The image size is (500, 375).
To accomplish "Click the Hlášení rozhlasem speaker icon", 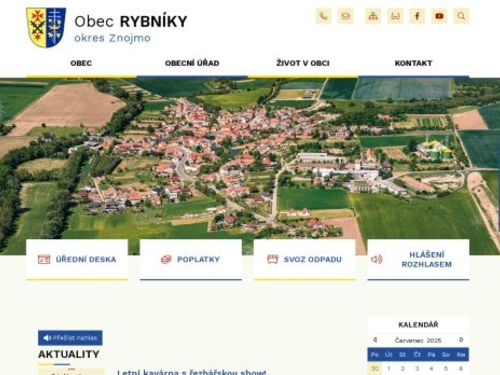I will (x=377, y=259).
